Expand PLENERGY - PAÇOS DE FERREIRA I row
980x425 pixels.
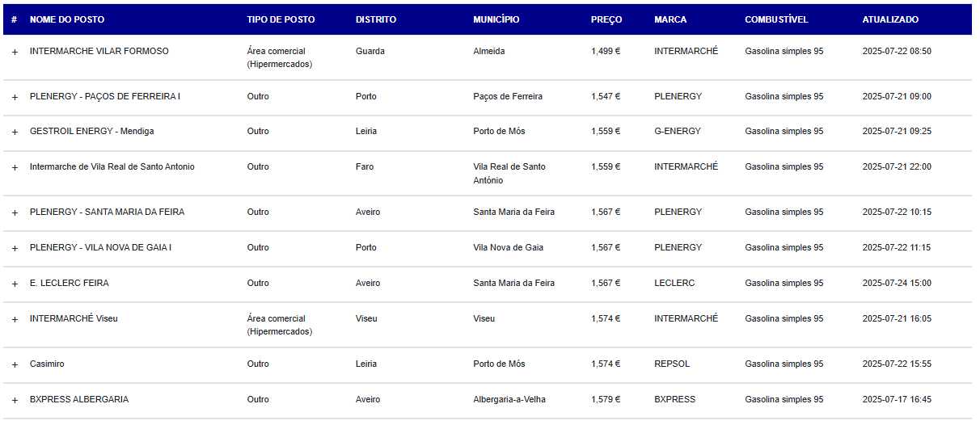pos(15,97)
